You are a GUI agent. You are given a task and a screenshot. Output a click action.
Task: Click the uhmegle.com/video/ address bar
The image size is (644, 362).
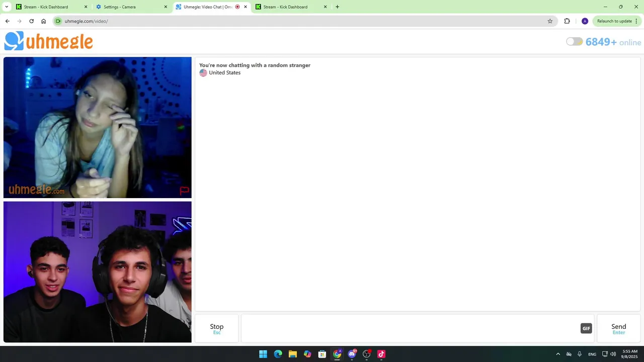coord(304,21)
